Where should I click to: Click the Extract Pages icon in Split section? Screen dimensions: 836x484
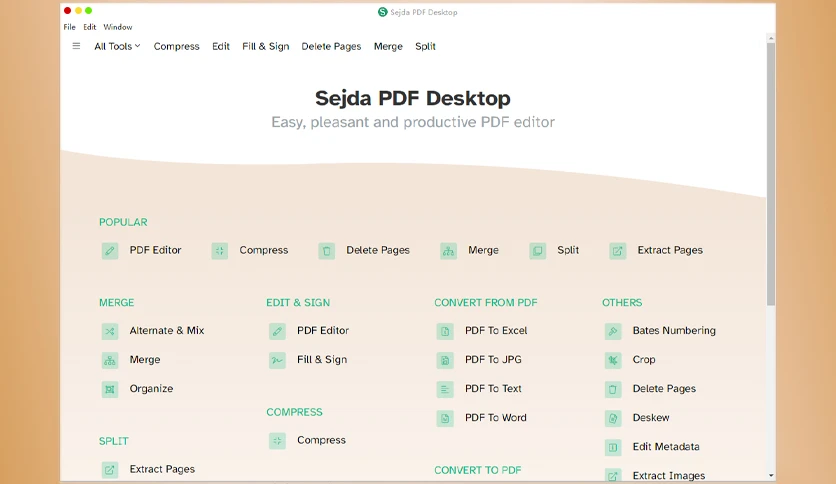(110, 470)
